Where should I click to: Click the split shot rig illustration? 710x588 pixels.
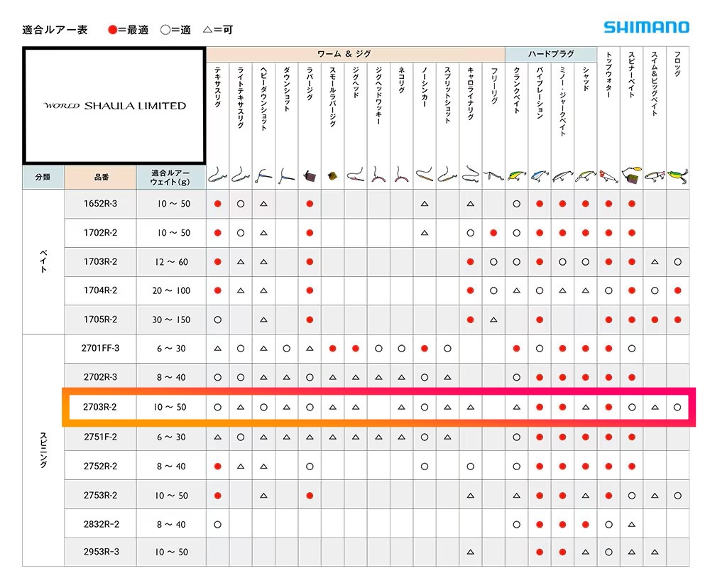pyautogui.click(x=447, y=175)
